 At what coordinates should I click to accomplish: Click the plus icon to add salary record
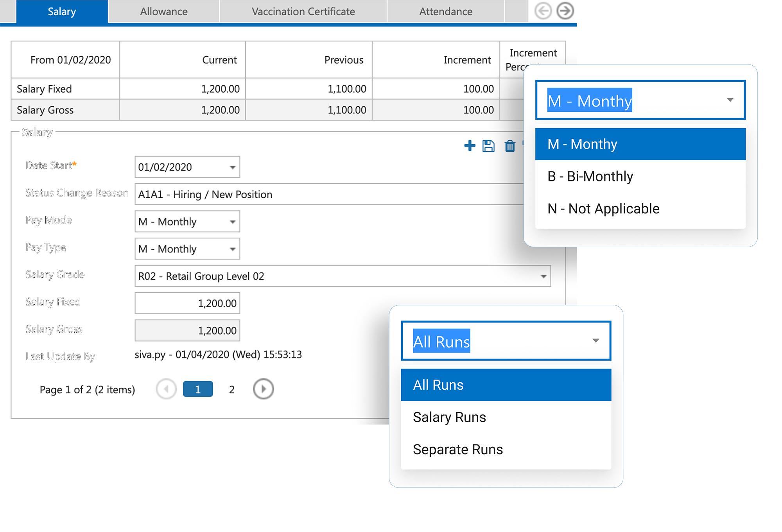click(x=470, y=146)
